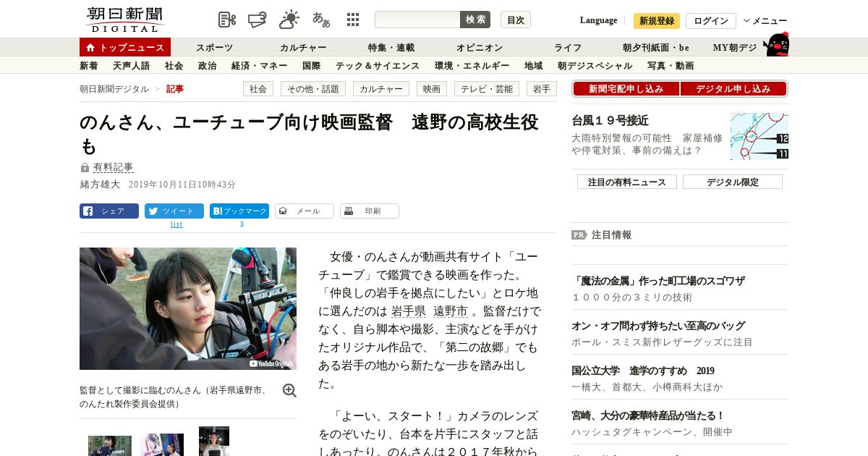Click the 検索 search button
This screenshot has width=868, height=456.
coord(475,20)
